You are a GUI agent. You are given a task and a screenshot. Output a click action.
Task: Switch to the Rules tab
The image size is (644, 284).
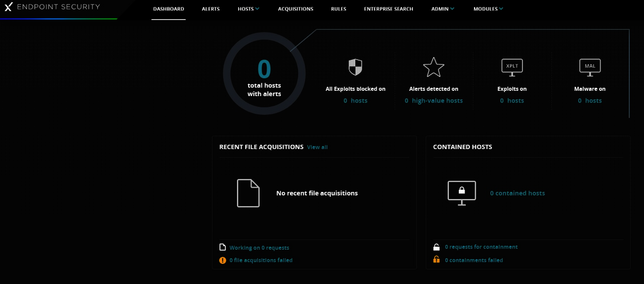pyautogui.click(x=338, y=9)
